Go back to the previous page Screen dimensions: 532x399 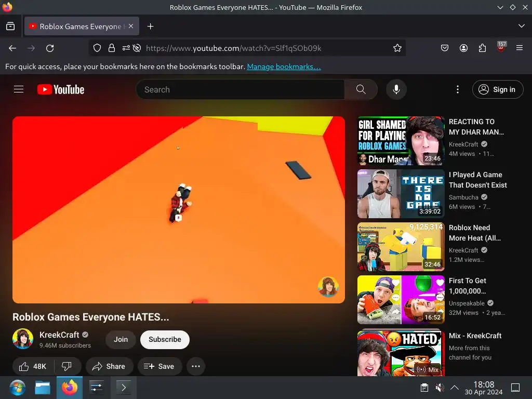pyautogui.click(x=12, y=48)
